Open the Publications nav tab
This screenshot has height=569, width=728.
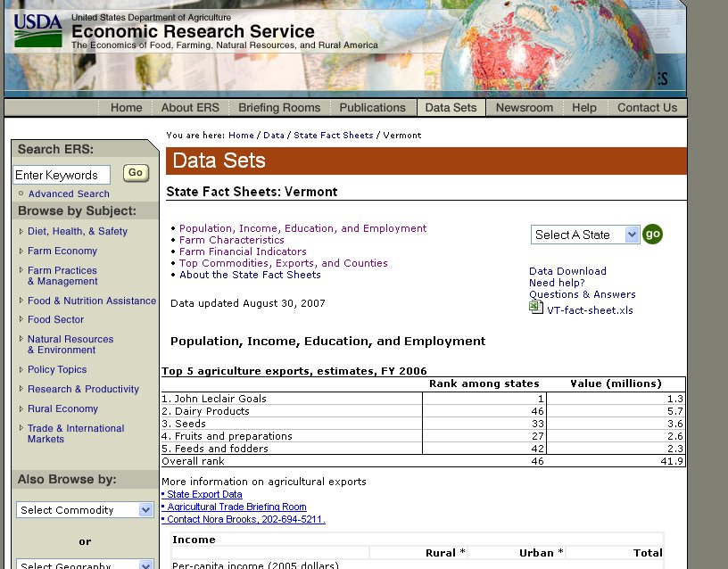point(372,108)
